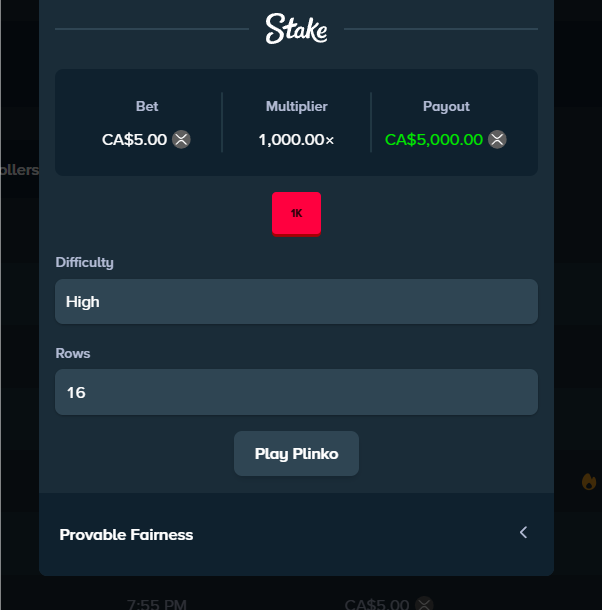Screen dimensions: 602x610
Task: Click the Difficulty label
Action: pyautogui.click(x=84, y=263)
